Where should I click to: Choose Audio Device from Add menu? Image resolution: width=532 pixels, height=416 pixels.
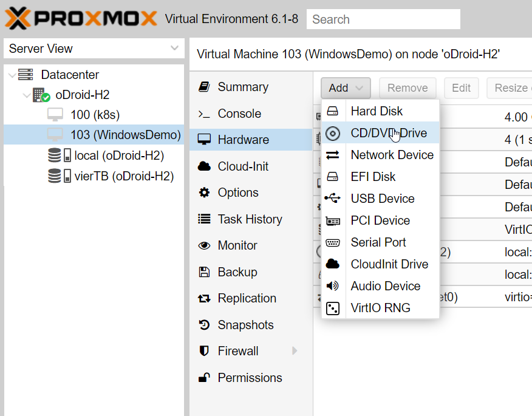(x=380, y=286)
